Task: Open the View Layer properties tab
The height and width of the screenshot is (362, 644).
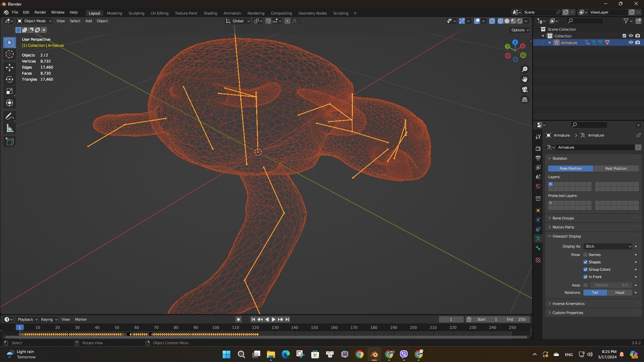Action: tap(538, 167)
